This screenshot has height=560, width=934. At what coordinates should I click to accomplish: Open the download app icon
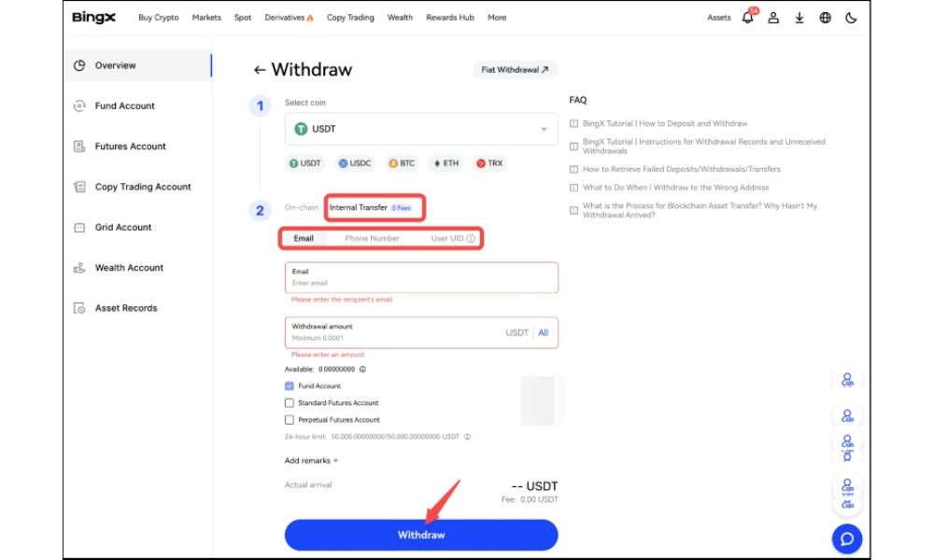click(x=800, y=18)
